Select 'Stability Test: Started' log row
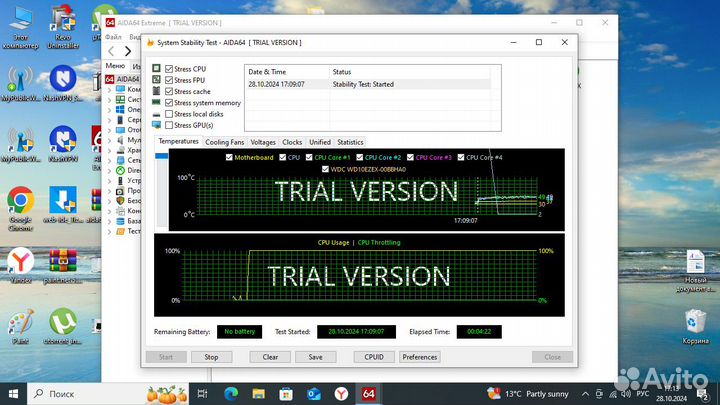 point(369,84)
